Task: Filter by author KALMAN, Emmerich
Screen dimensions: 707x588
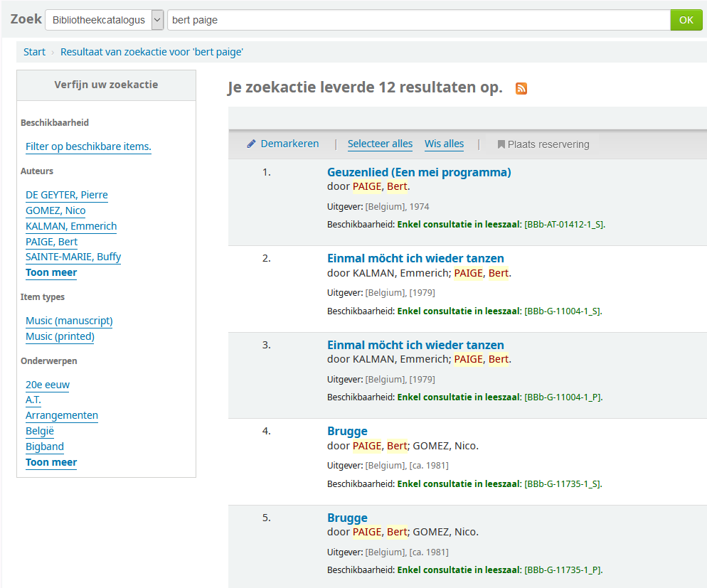Action: point(71,227)
